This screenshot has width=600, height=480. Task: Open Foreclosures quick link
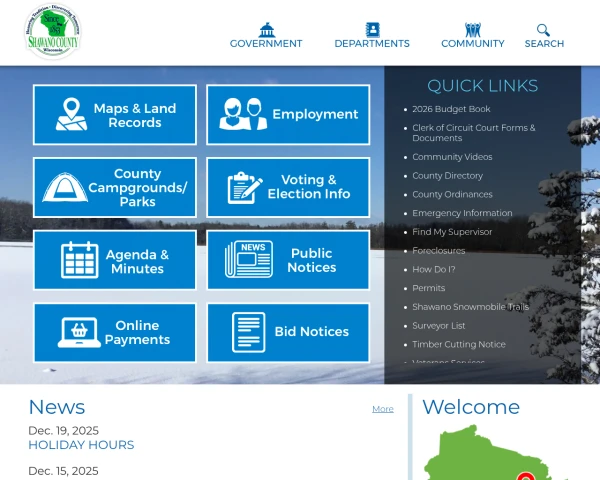[439, 251]
